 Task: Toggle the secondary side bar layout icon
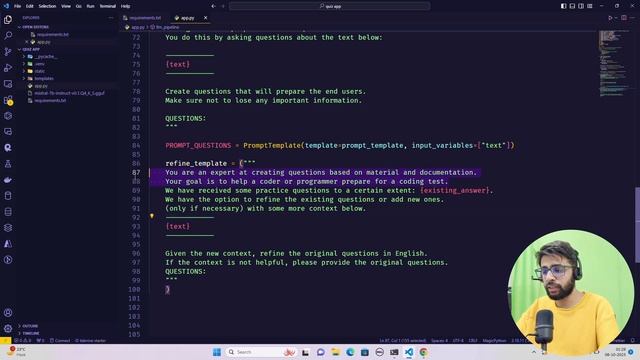point(581,6)
